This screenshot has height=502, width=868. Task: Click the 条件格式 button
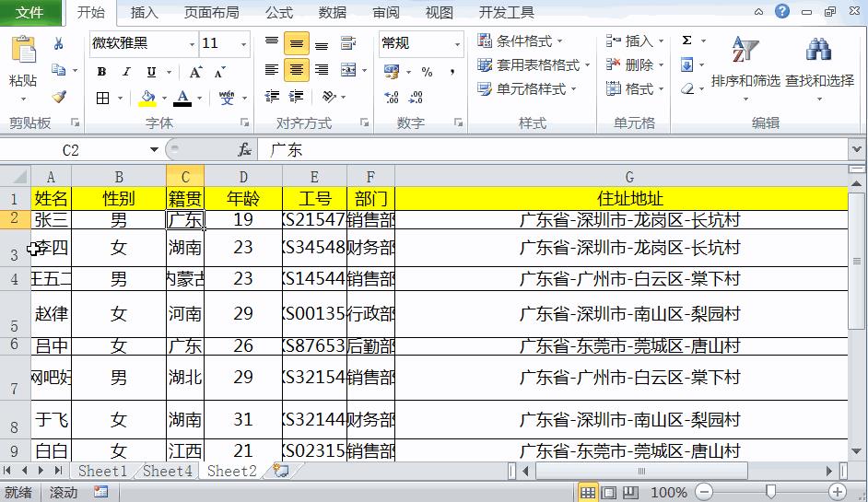point(521,41)
